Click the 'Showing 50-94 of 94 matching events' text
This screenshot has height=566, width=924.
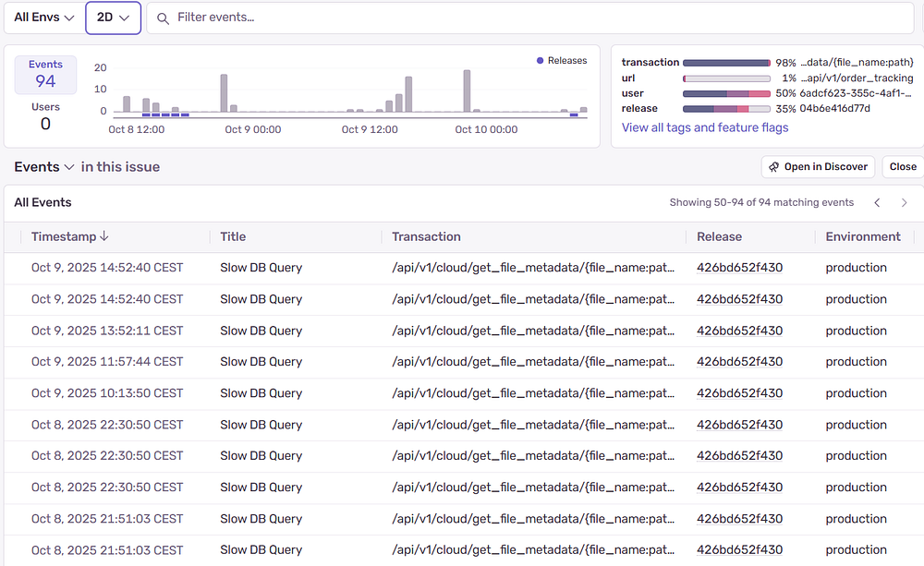pos(761,202)
